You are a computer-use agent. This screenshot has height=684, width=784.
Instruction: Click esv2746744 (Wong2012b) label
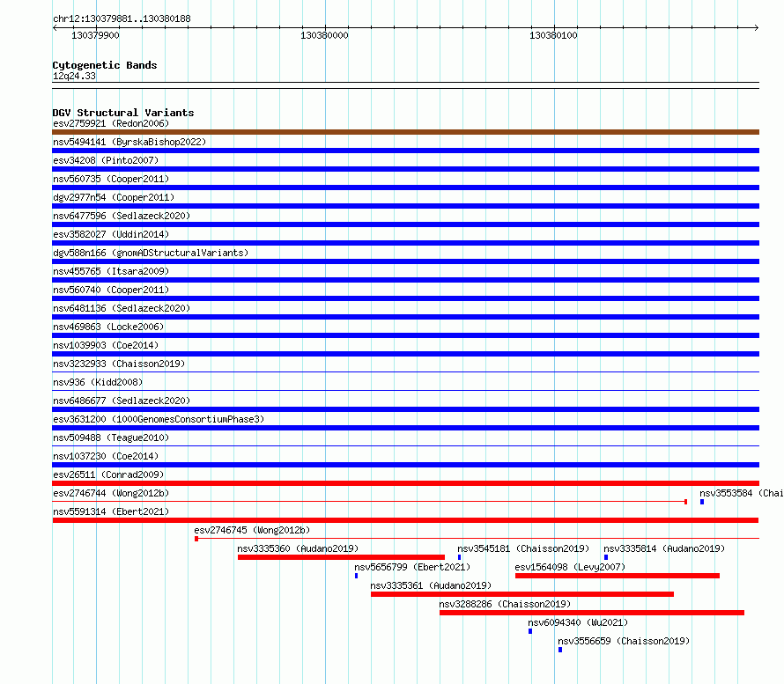pos(111,493)
